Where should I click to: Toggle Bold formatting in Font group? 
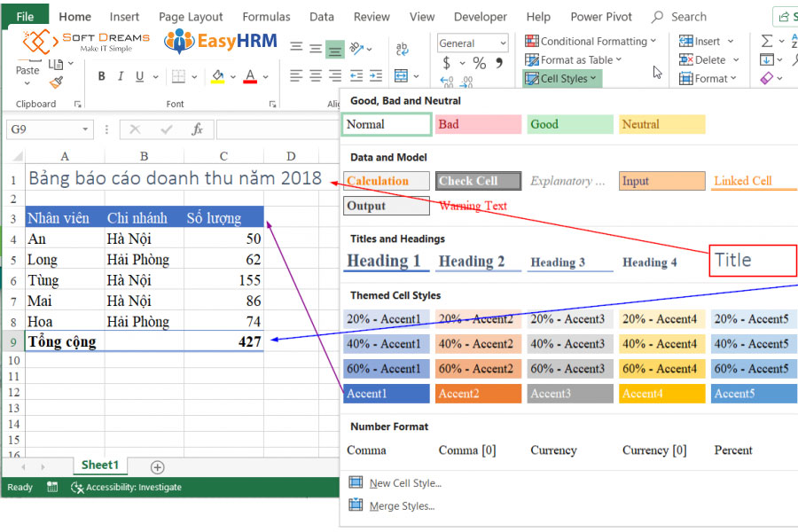point(102,77)
